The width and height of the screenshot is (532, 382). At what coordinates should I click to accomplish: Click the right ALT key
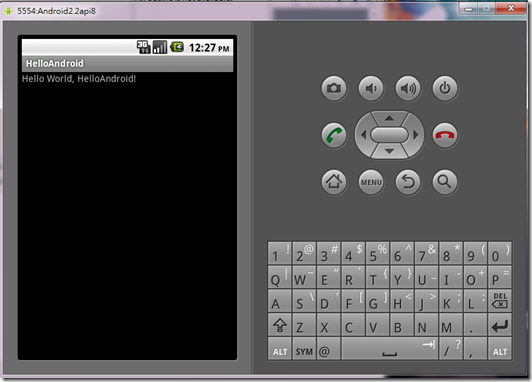(x=499, y=348)
